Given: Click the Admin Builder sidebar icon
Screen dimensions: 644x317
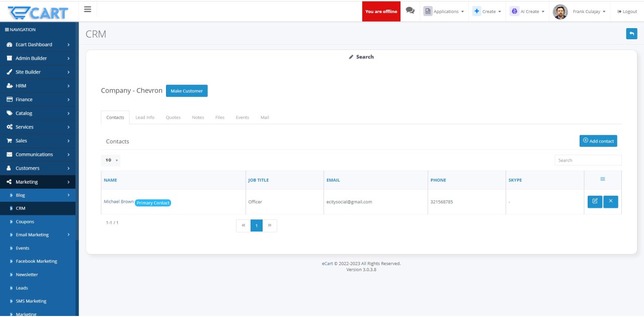Looking at the screenshot, I should pos(9,58).
